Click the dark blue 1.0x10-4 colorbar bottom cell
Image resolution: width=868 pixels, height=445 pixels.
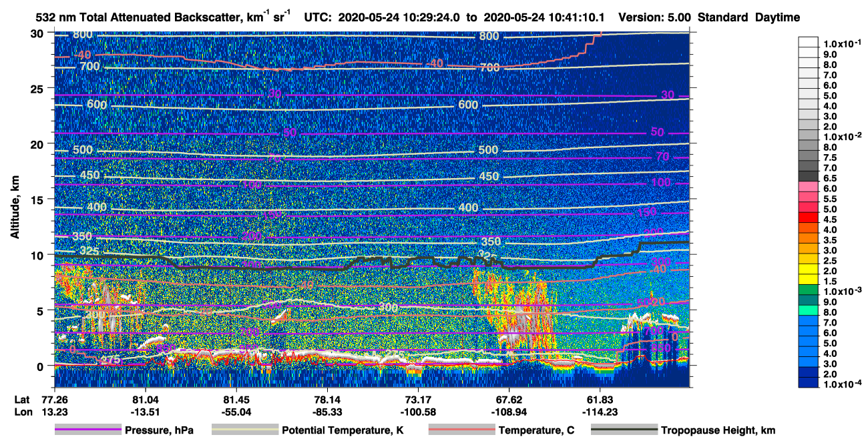click(x=809, y=383)
